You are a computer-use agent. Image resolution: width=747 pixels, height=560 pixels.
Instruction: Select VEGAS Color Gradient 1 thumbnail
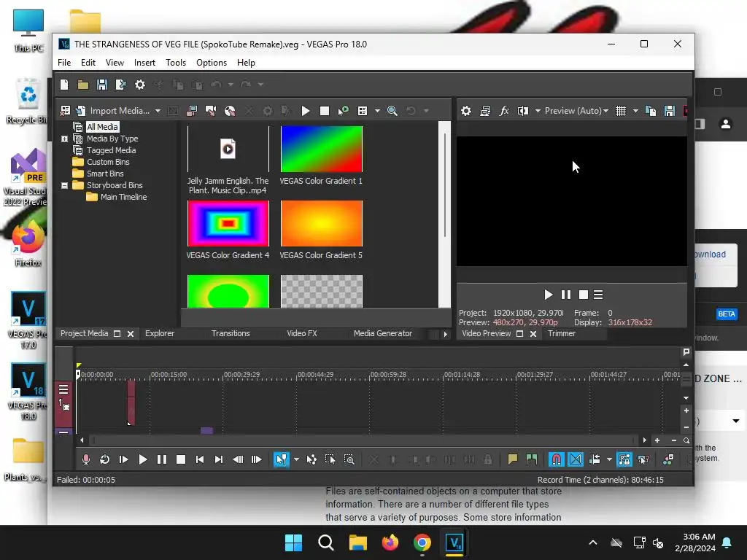(x=322, y=149)
